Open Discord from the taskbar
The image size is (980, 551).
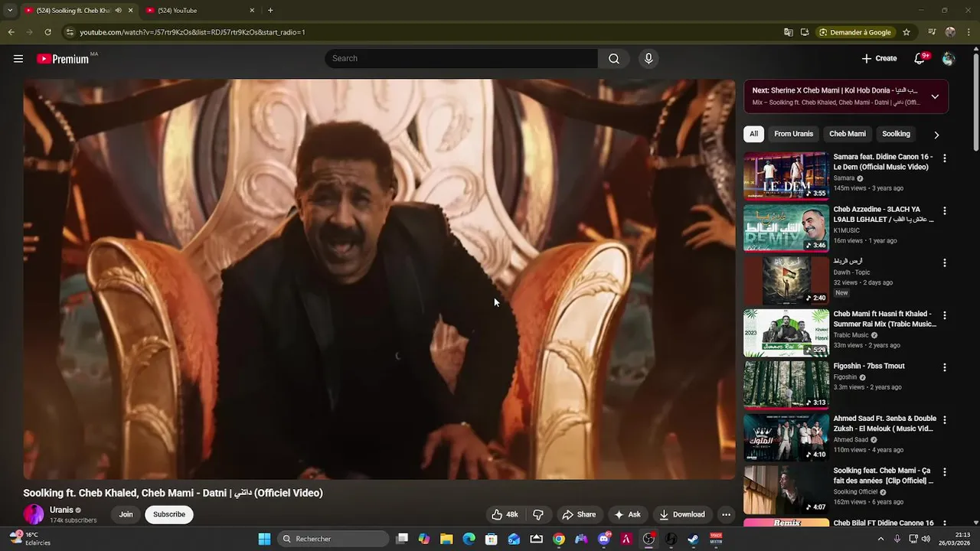[x=603, y=539]
